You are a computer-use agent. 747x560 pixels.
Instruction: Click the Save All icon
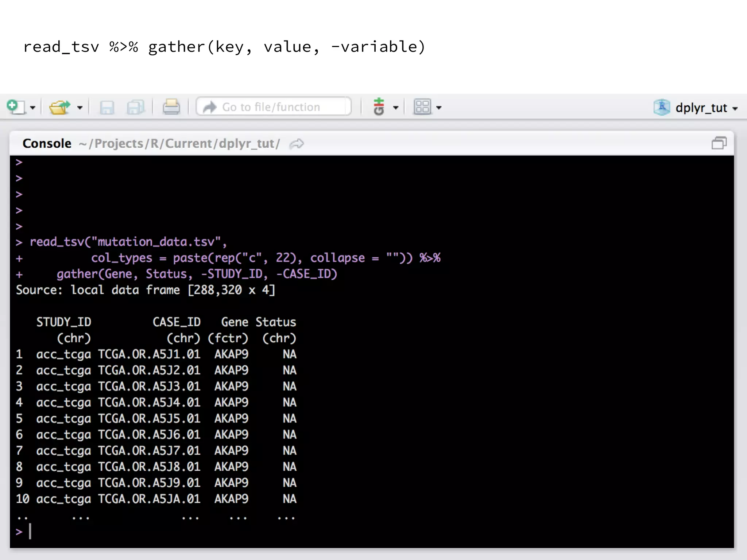[136, 107]
